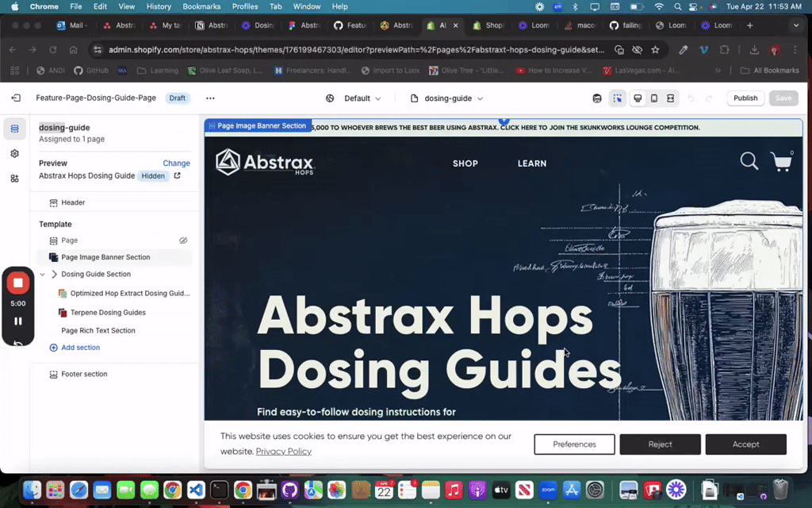Image resolution: width=812 pixels, height=508 pixels.
Task: Bookmark this page with star icon
Action: [655, 50]
